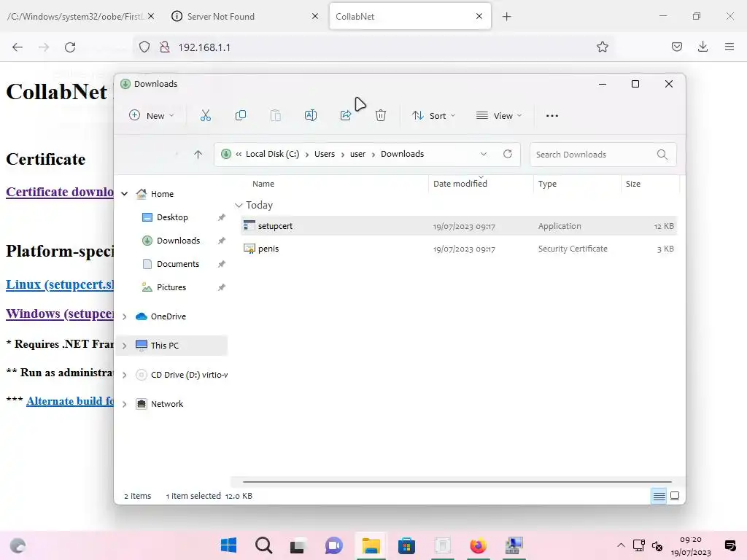Select Desktop in navigation pane
Image resolution: width=747 pixels, height=560 pixels.
(x=172, y=217)
